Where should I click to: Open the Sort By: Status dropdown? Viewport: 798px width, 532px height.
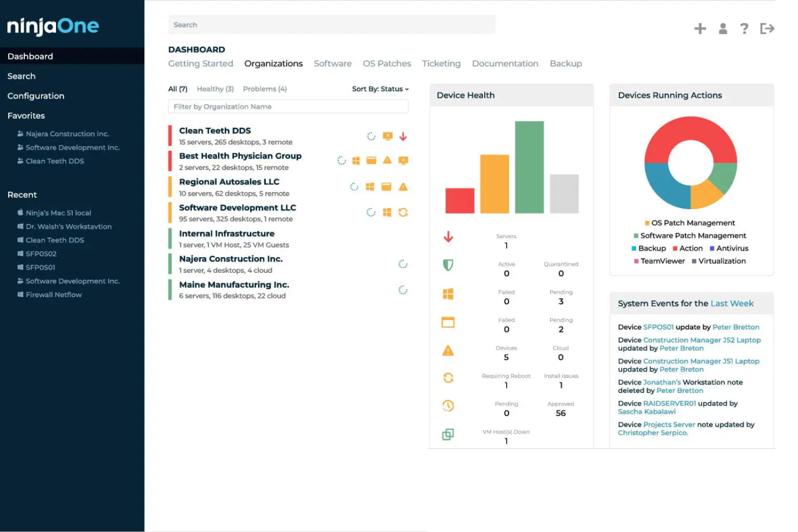coord(381,89)
